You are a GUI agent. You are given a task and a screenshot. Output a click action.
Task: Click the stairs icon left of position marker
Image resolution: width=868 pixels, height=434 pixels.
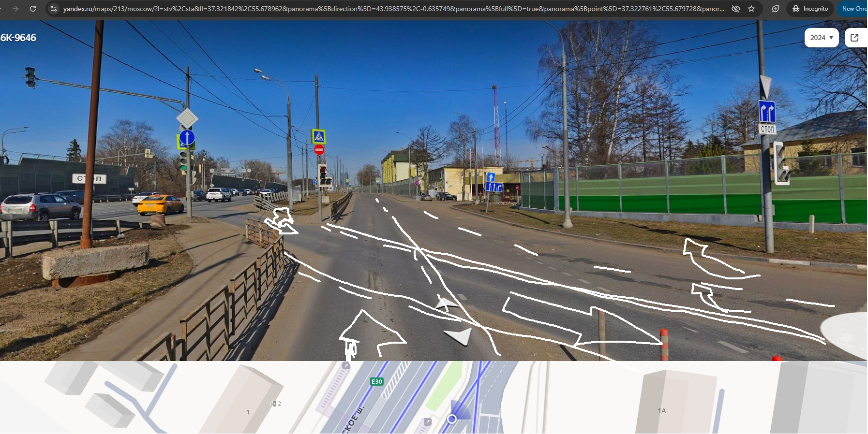coord(427,422)
